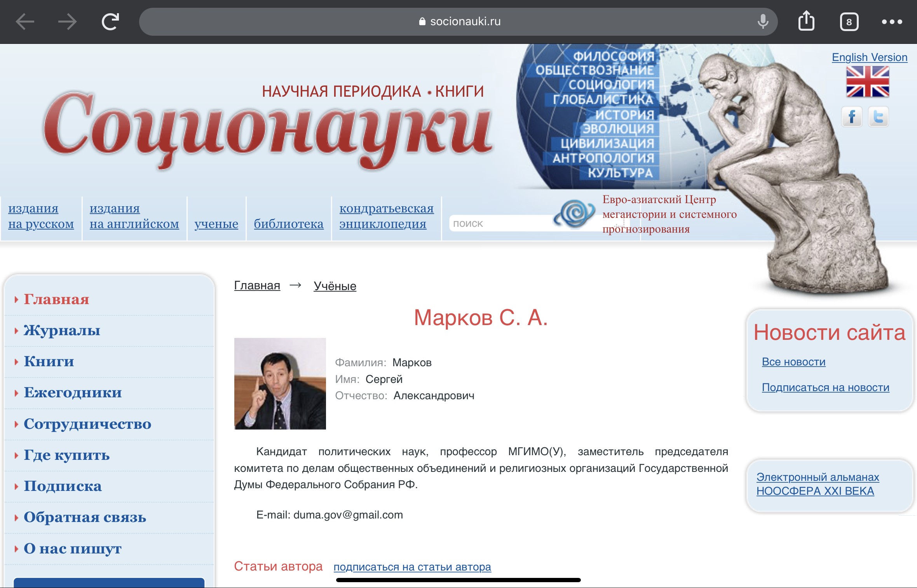Viewport: 917px width, 588px height.
Task: Tap the browser forward arrow
Action: point(67,22)
